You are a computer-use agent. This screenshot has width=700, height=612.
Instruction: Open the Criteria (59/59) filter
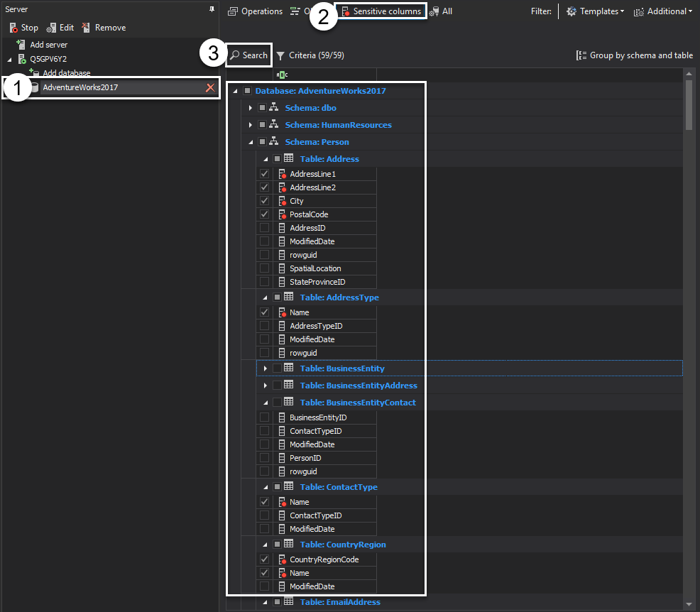point(310,55)
